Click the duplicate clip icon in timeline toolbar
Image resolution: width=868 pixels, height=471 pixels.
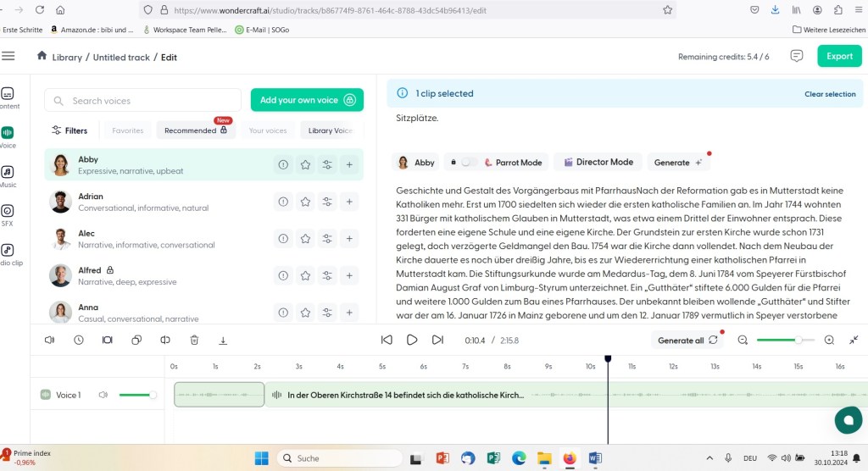point(136,340)
